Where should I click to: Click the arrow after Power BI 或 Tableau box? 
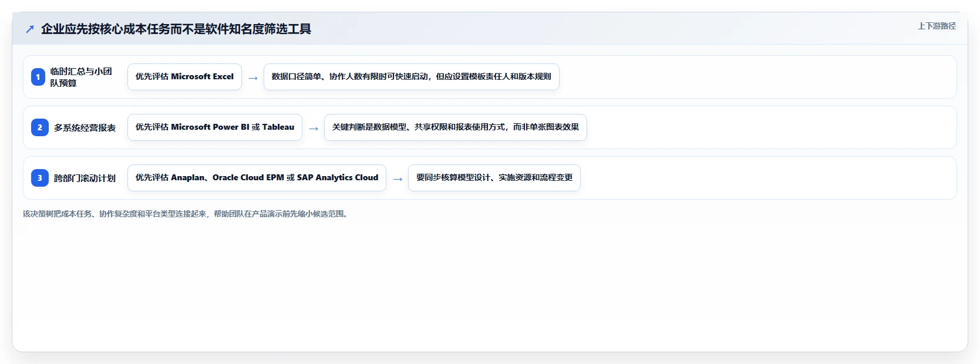click(x=314, y=129)
